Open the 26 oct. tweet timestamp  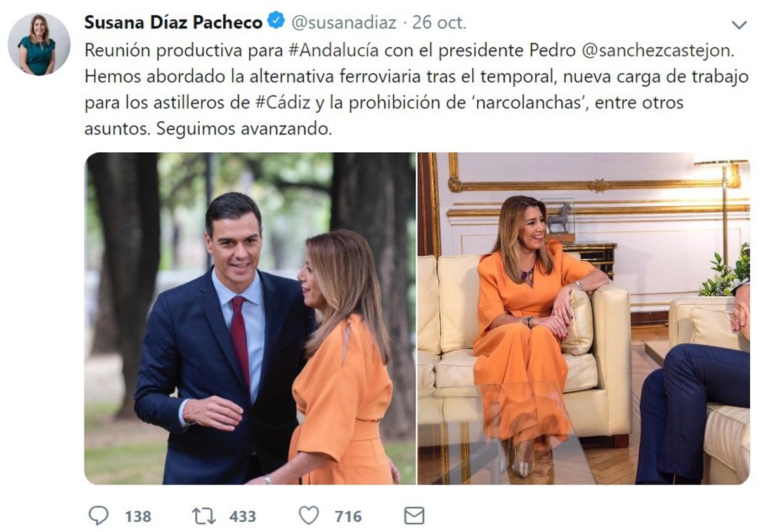(x=439, y=23)
